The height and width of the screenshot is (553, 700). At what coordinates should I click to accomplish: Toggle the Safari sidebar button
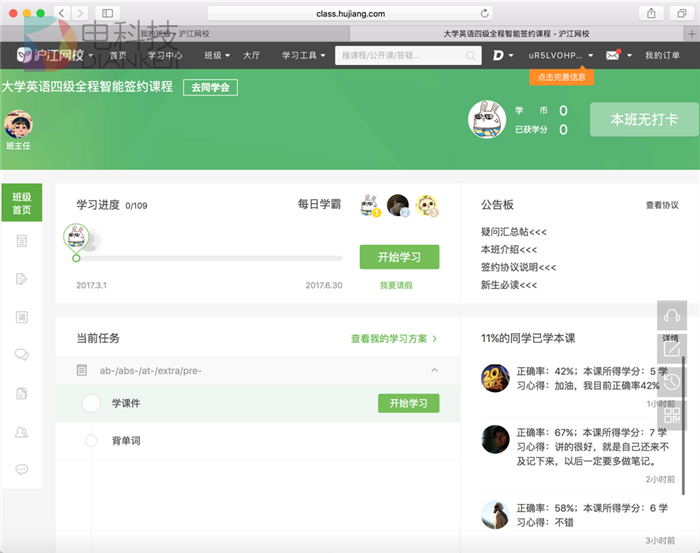108,13
